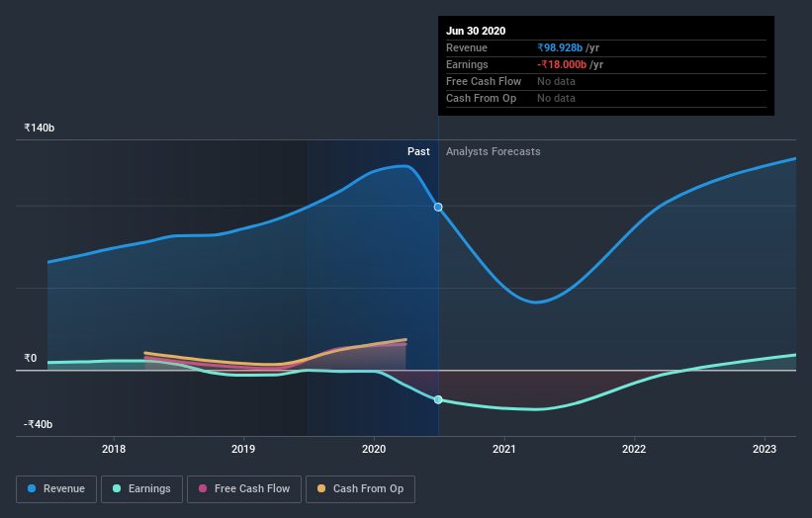Click the Revenue data point marker on the blue line
This screenshot has height=518, width=812.
coord(438,207)
